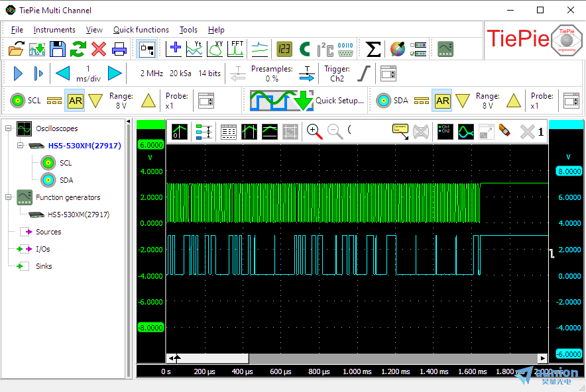This screenshot has width=586, height=392.
Task: Collapse the HS5-530XM(27917) oscilloscope node
Action: [20, 146]
